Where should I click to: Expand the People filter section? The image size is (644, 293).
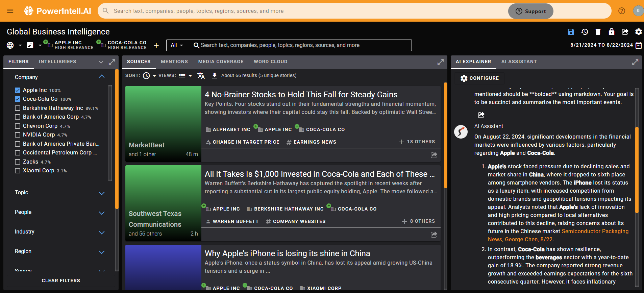point(102,213)
